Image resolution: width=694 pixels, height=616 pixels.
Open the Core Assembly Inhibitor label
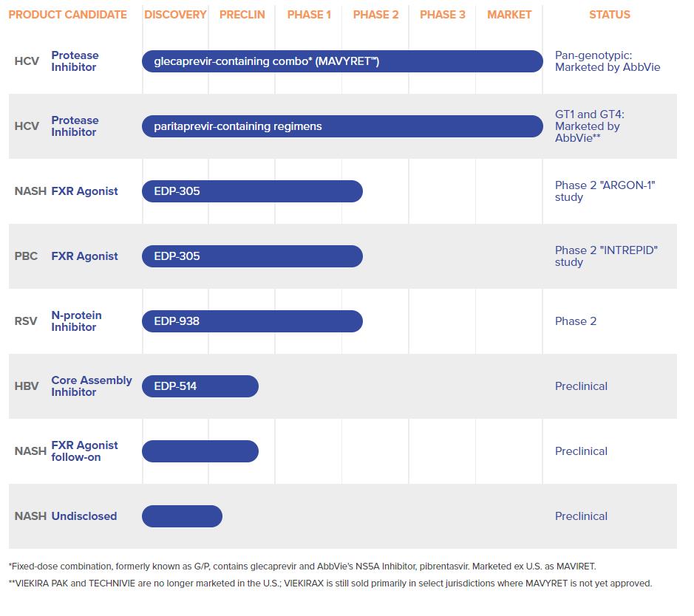coord(92,386)
